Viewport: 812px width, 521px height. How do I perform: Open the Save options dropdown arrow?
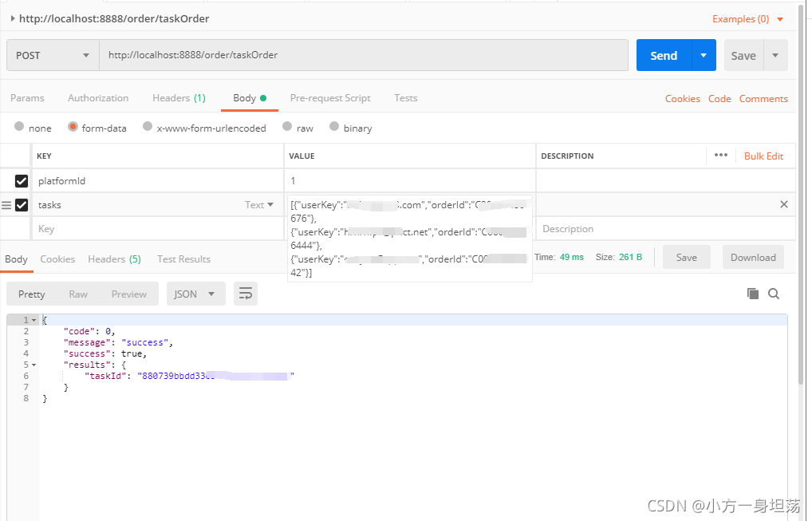coord(775,55)
